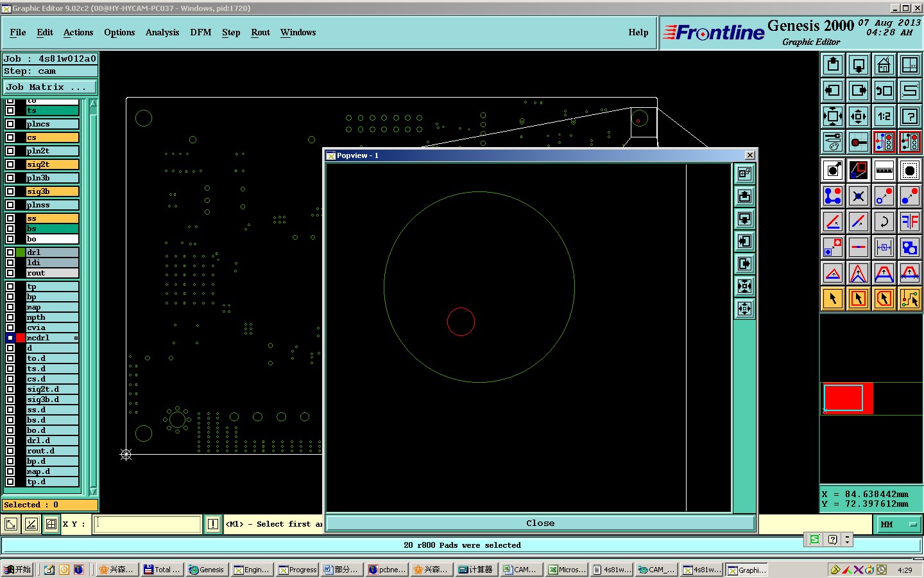Viewport: 924px width, 578px height.
Task: Click the blue connected dots net icon
Action: click(833, 196)
